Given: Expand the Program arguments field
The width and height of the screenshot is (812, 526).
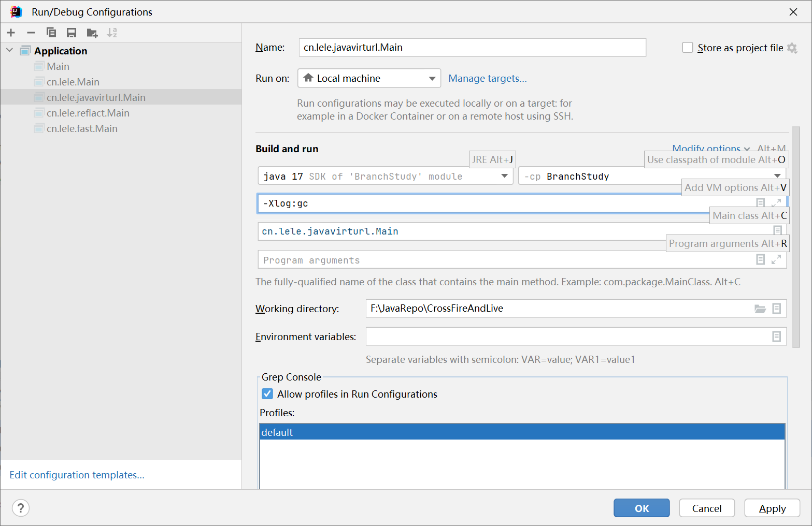Looking at the screenshot, I should click(776, 259).
